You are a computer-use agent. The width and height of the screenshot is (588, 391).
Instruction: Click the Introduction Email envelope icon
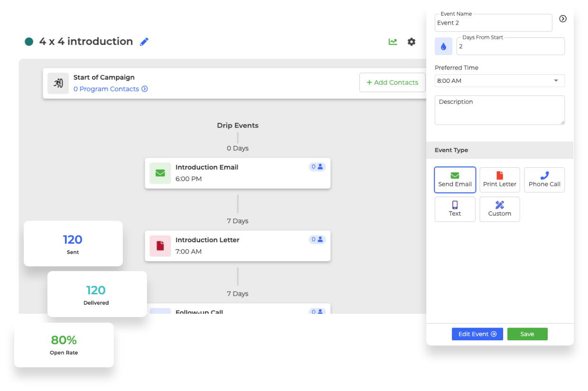(160, 173)
